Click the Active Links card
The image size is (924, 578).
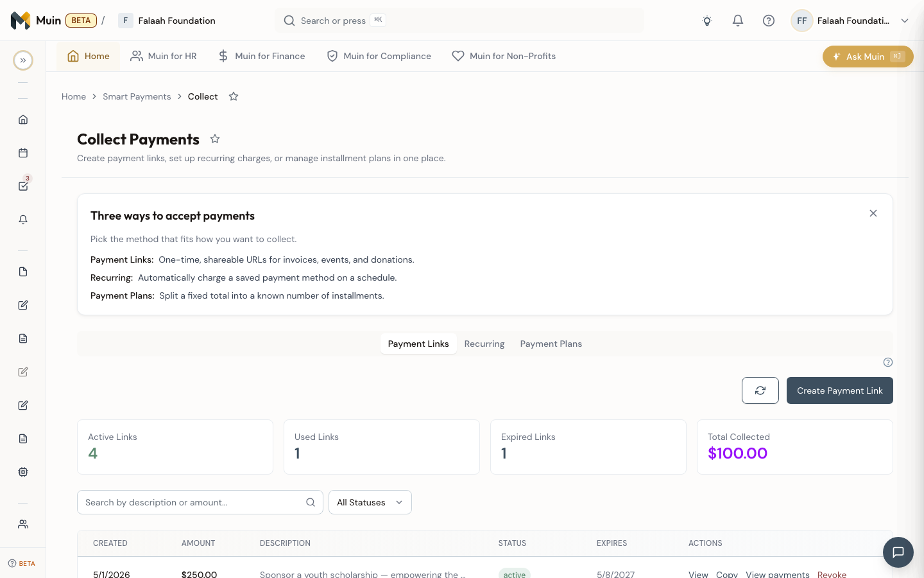tap(175, 447)
